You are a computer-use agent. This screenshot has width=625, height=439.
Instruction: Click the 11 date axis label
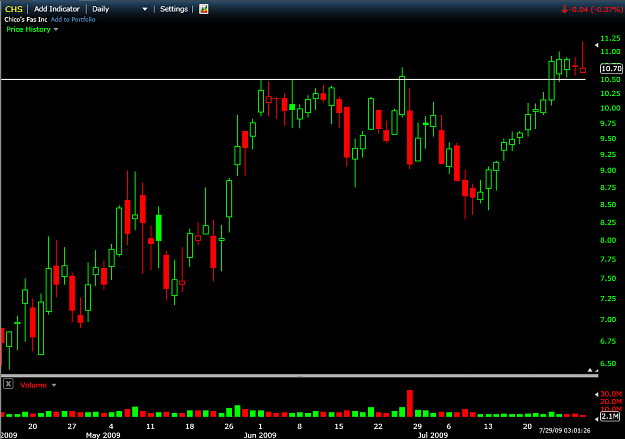click(x=150, y=426)
